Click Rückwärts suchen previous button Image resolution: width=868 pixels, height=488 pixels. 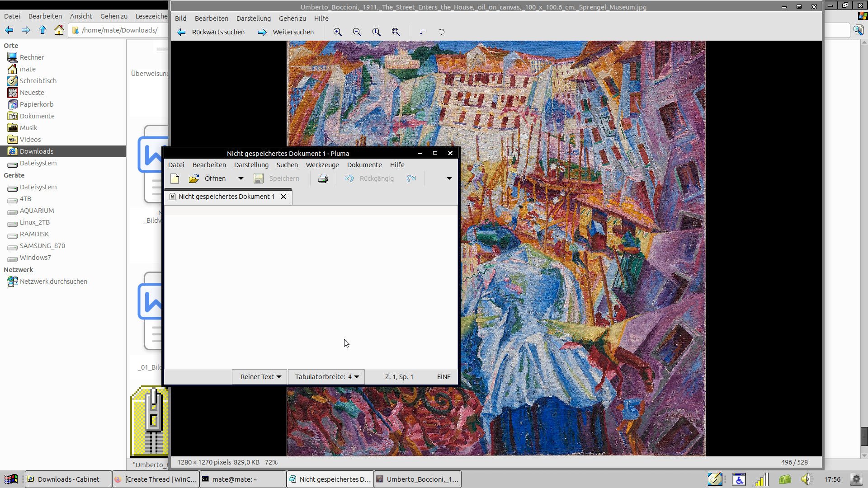pyautogui.click(x=211, y=32)
